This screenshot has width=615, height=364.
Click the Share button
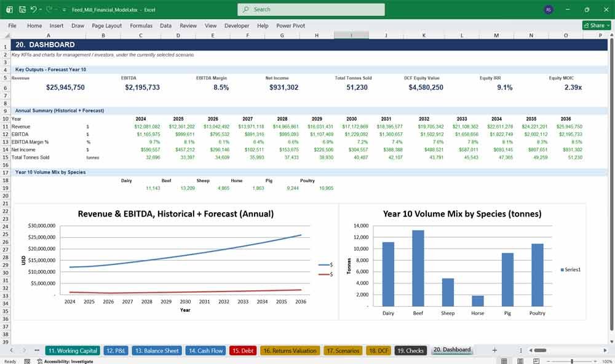597,25
